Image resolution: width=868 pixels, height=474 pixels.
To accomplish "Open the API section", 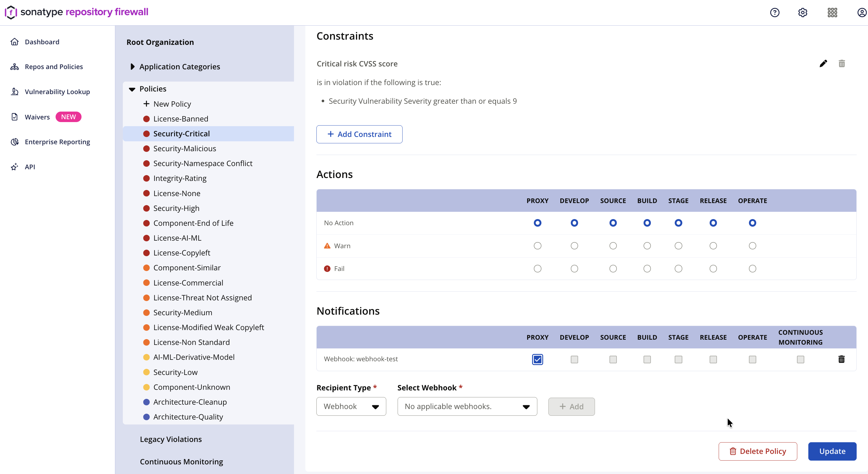I will (x=30, y=167).
